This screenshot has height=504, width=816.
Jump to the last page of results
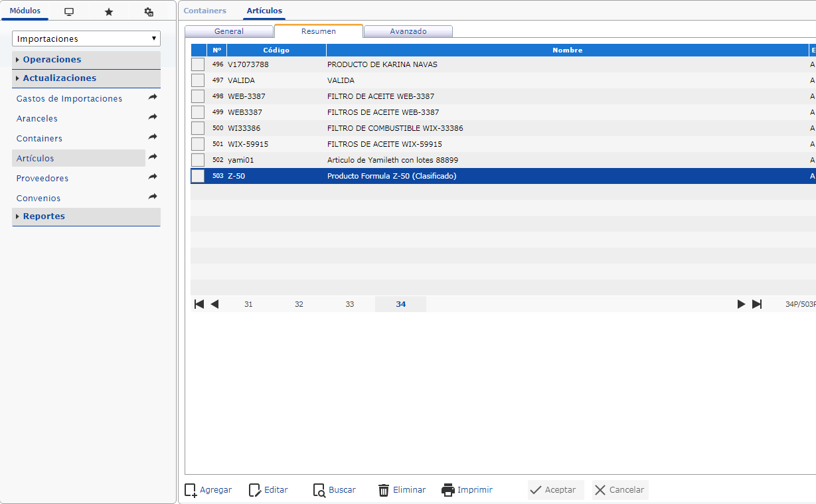tap(757, 304)
